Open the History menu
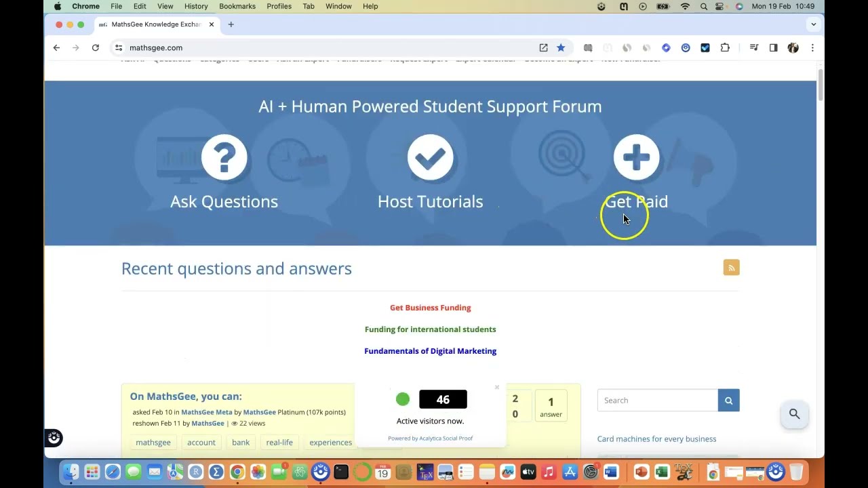868x488 pixels. 196,6
